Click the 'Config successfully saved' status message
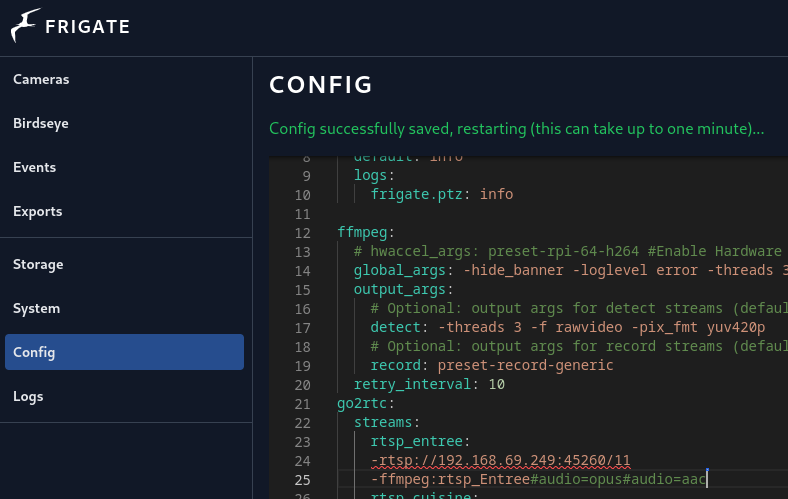788x499 pixels. tap(516, 129)
